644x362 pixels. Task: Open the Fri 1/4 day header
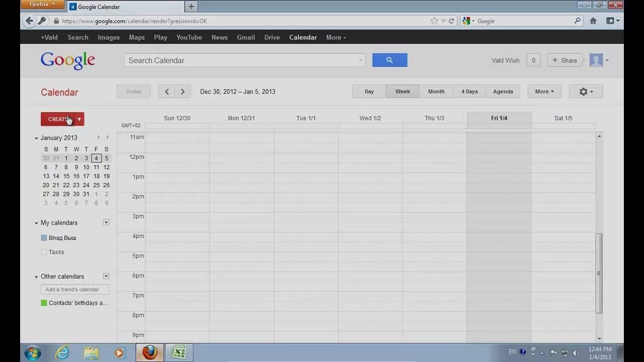[x=499, y=118]
